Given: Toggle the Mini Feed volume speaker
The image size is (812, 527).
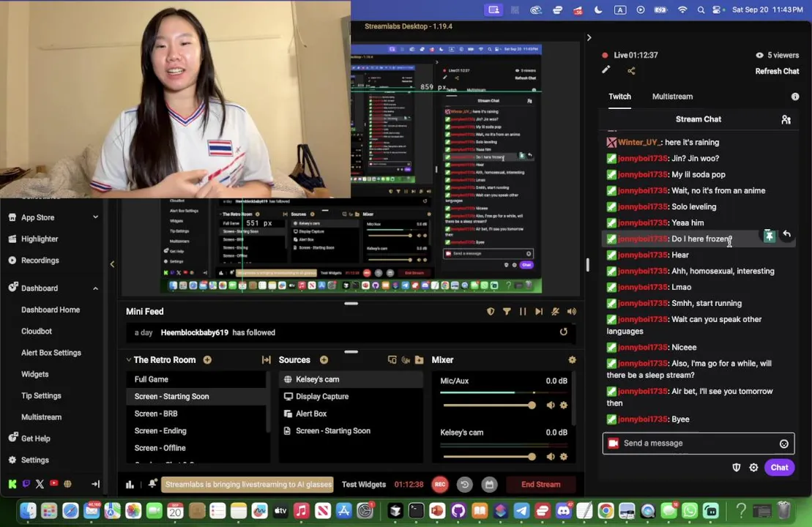Looking at the screenshot, I should [572, 311].
